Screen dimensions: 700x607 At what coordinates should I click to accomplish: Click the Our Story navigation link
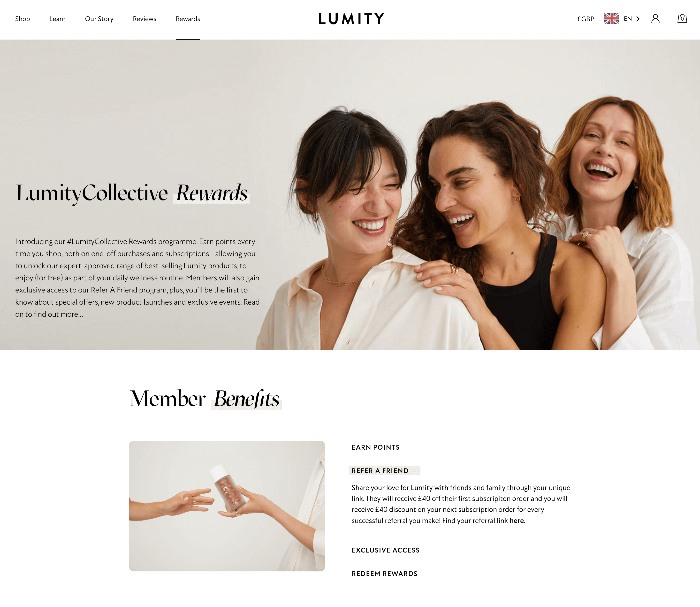tap(99, 18)
